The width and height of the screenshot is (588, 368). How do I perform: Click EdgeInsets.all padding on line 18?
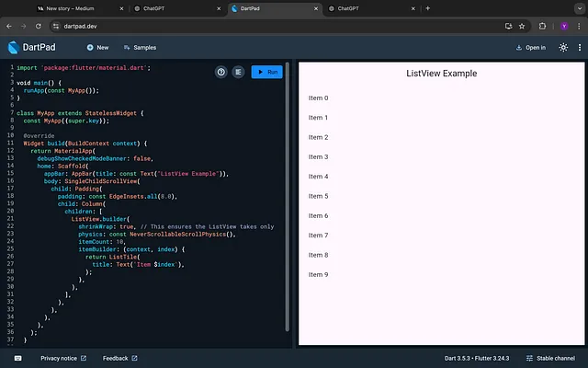132,196
